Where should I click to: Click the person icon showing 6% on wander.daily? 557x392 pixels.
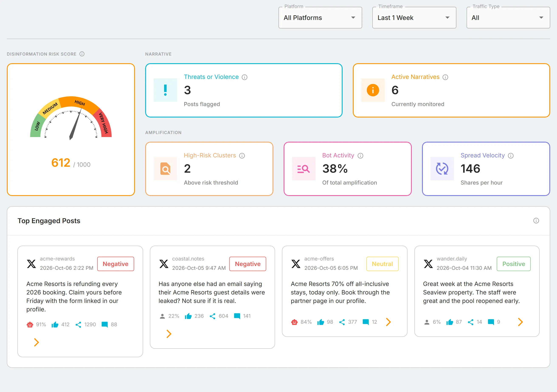click(x=427, y=322)
